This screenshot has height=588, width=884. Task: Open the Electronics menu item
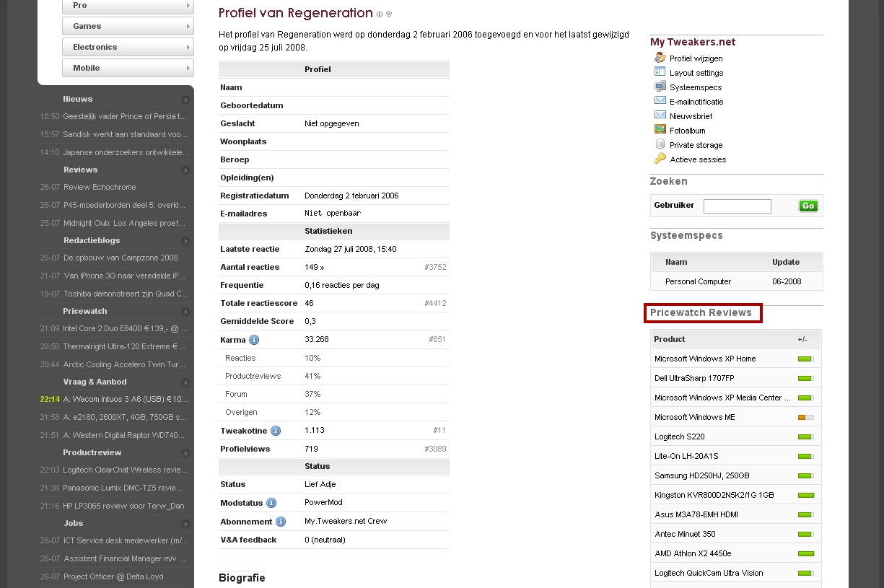pos(128,47)
